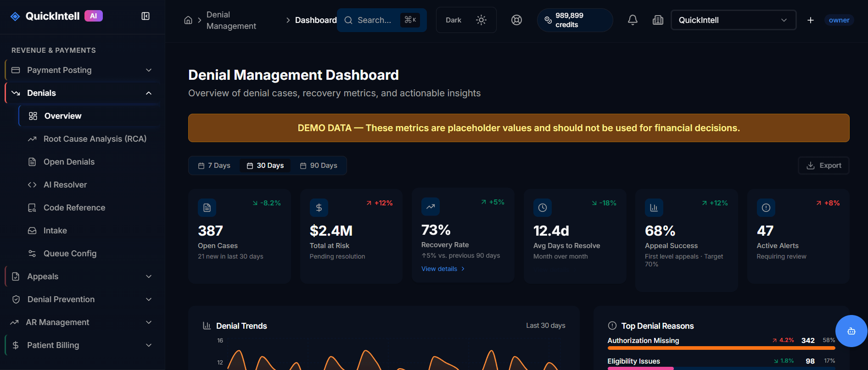Export the dashboard data

(x=824, y=166)
